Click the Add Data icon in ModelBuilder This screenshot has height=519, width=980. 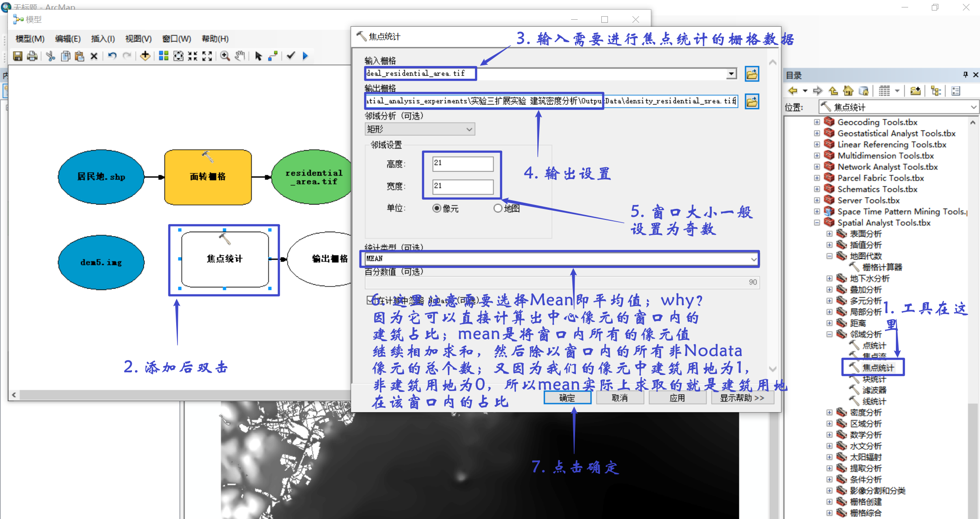(x=145, y=56)
